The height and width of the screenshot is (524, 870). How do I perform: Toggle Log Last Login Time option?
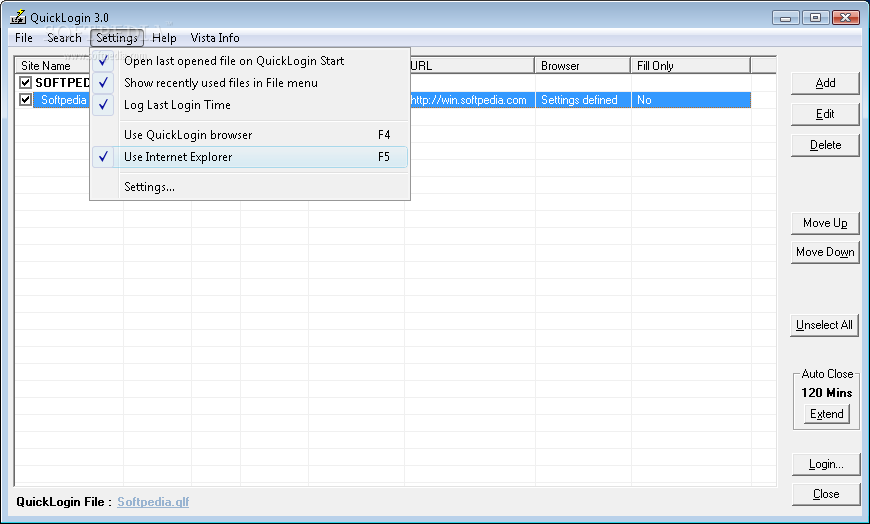click(250, 105)
